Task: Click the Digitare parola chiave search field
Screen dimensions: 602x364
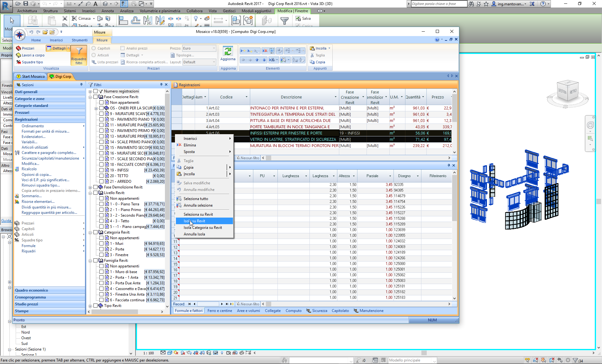Action: click(x=438, y=4)
